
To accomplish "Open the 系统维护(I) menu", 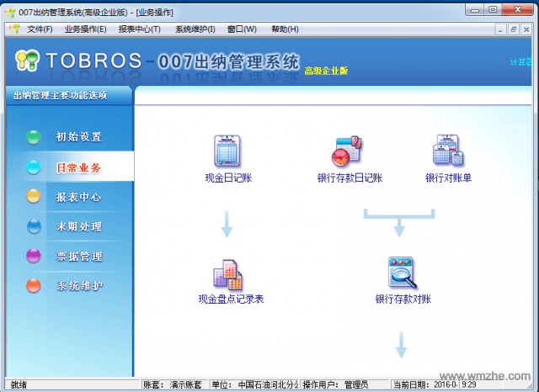I will 195,29.
